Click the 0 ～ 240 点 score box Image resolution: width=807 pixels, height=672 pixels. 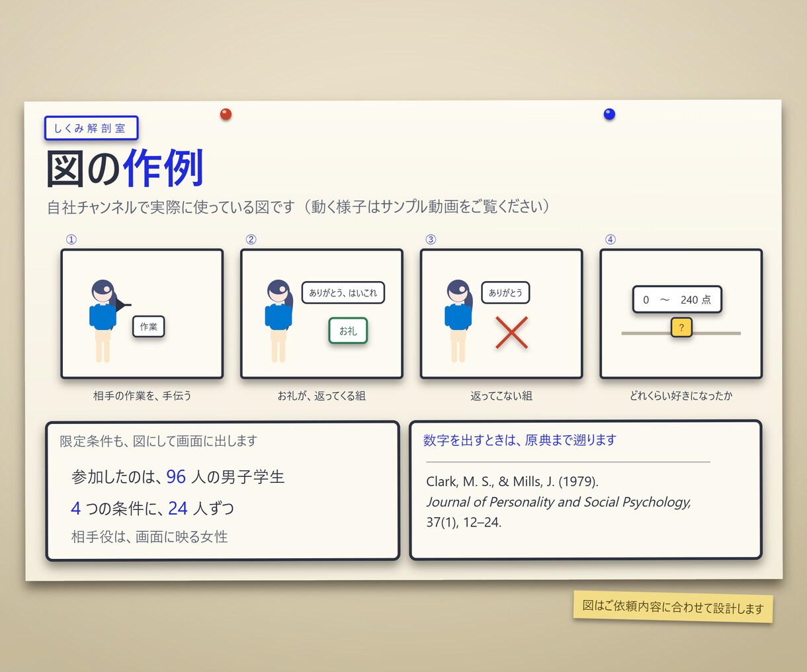pyautogui.click(x=677, y=299)
